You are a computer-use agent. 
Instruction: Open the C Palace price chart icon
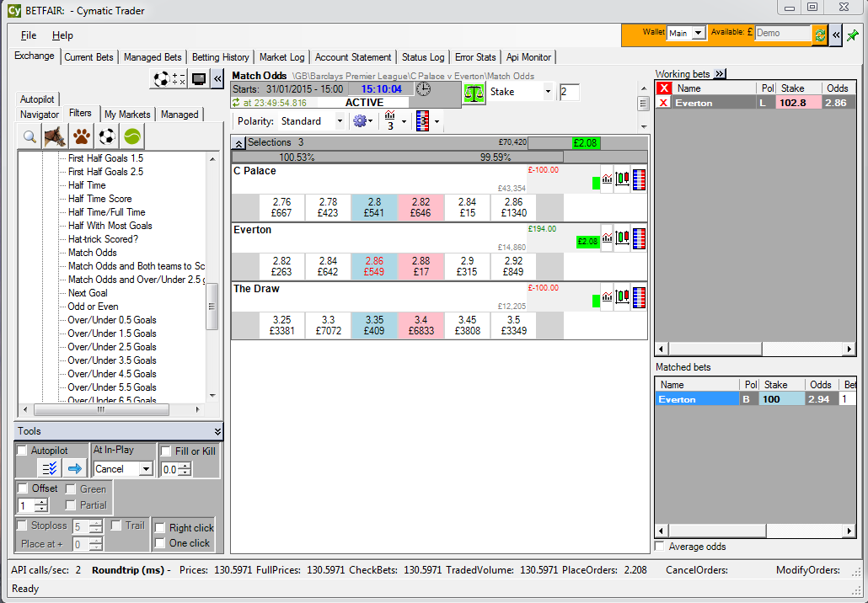pyautogui.click(x=608, y=179)
